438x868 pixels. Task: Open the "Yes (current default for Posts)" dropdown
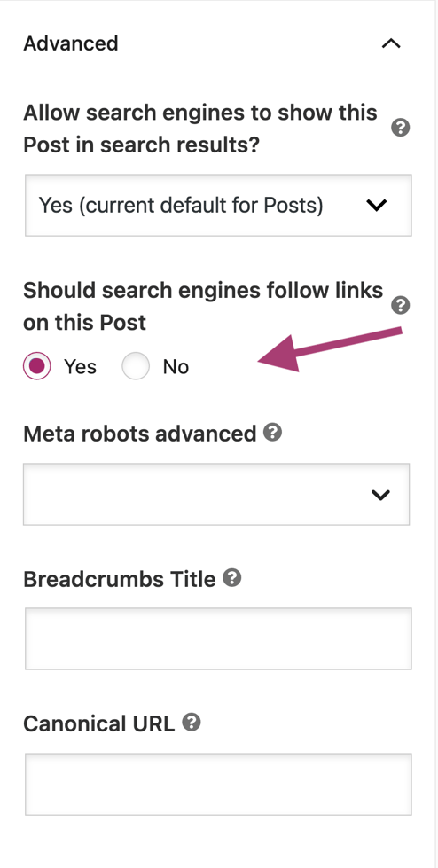pos(218,206)
